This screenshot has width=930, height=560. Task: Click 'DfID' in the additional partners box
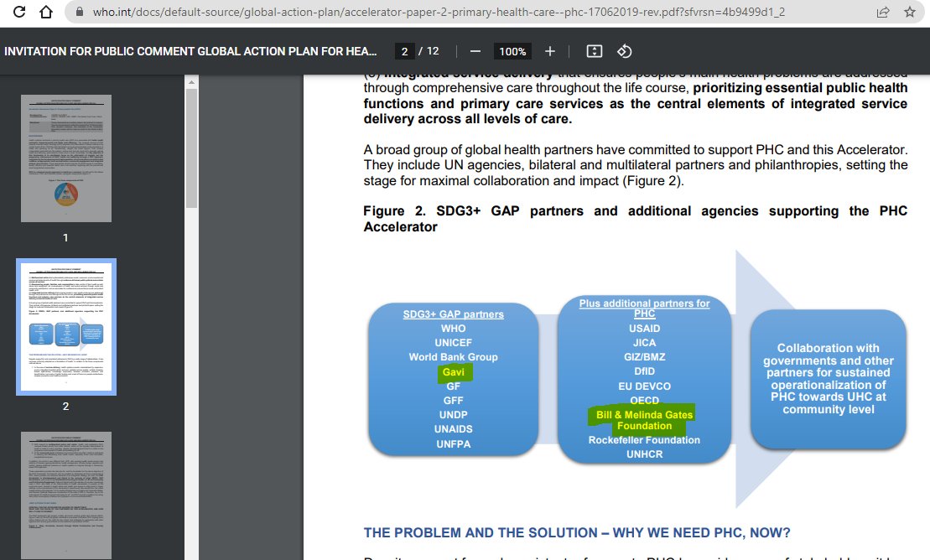[x=644, y=371]
